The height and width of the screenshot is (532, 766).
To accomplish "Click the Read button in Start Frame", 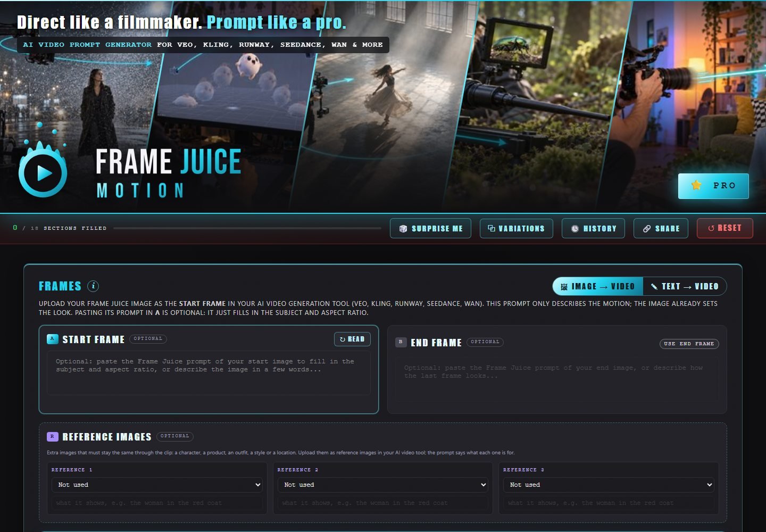I will pos(352,339).
